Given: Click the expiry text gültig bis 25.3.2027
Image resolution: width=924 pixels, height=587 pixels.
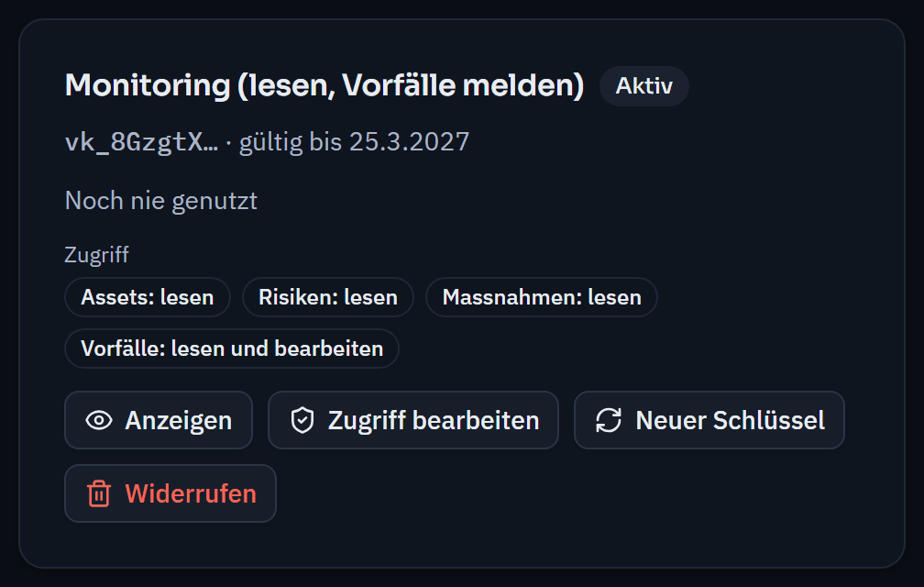Looking at the screenshot, I should coord(354,142).
